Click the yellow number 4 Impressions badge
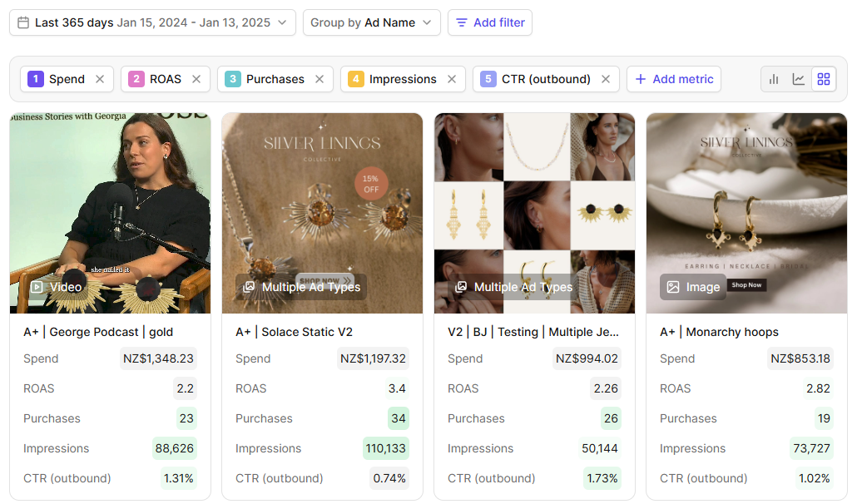This screenshot has height=504, width=857. 356,79
